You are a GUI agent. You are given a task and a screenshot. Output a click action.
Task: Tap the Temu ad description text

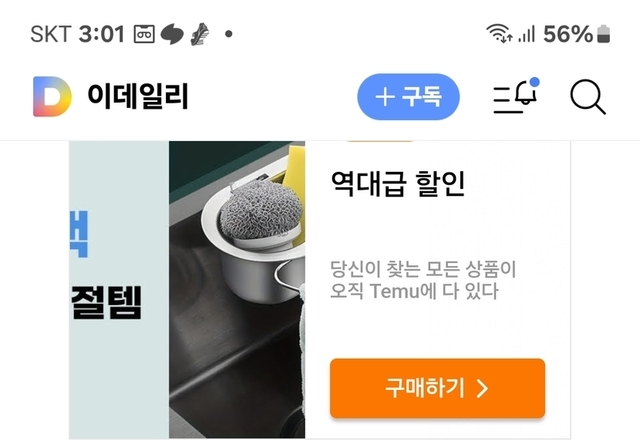pyautogui.click(x=423, y=280)
